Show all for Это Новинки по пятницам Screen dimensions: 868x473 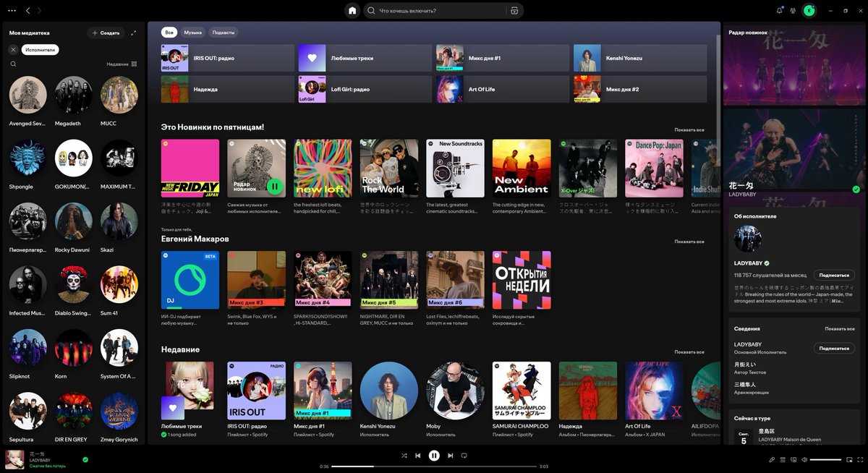tap(689, 130)
